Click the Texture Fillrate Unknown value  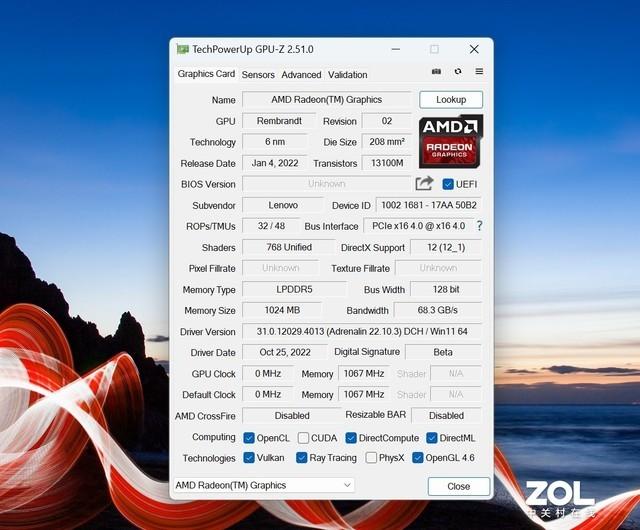coord(438,268)
